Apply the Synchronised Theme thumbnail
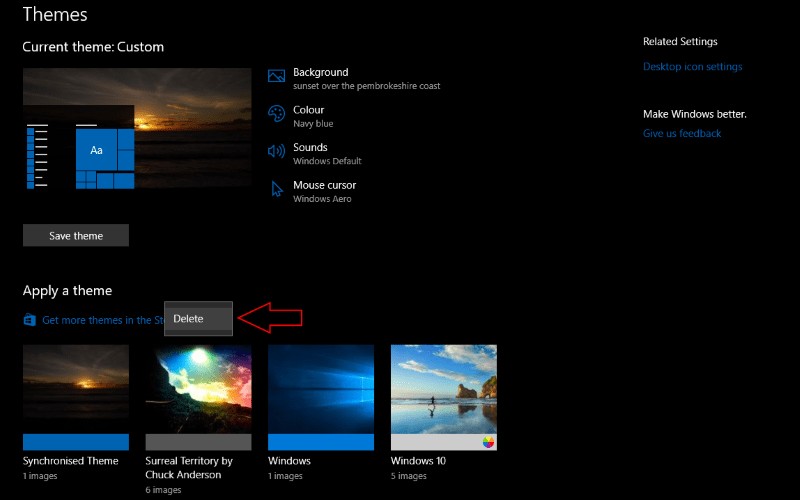Viewport: 800px width, 500px height. (76, 389)
